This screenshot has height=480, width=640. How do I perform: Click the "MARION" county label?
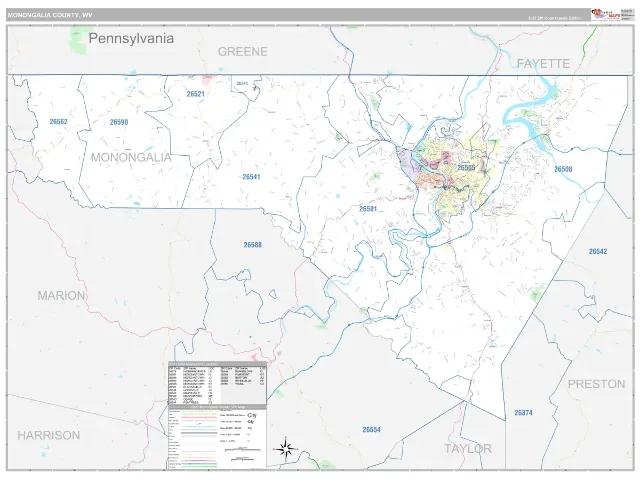pyautogui.click(x=61, y=296)
